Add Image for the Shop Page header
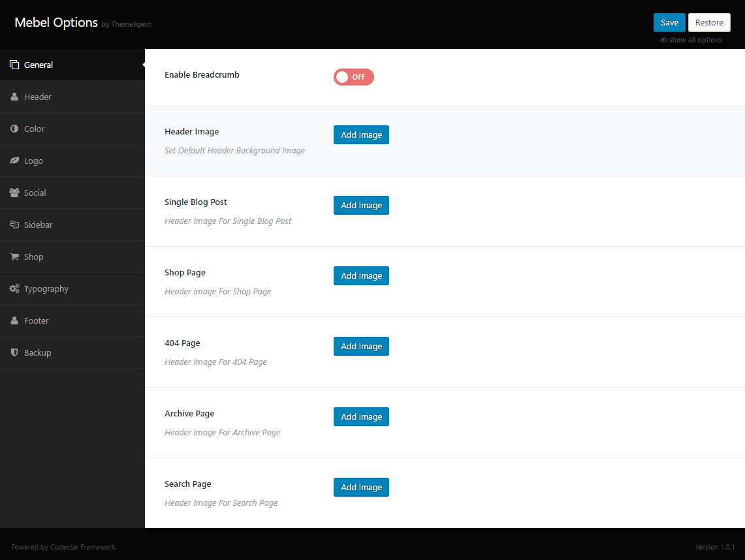This screenshot has height=560, width=745. 361,275
